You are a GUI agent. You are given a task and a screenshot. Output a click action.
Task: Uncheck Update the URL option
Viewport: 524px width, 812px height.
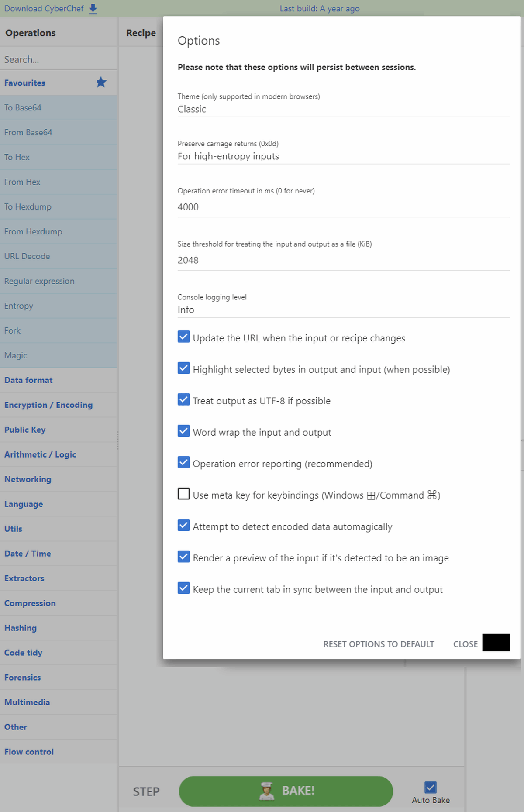pos(184,337)
